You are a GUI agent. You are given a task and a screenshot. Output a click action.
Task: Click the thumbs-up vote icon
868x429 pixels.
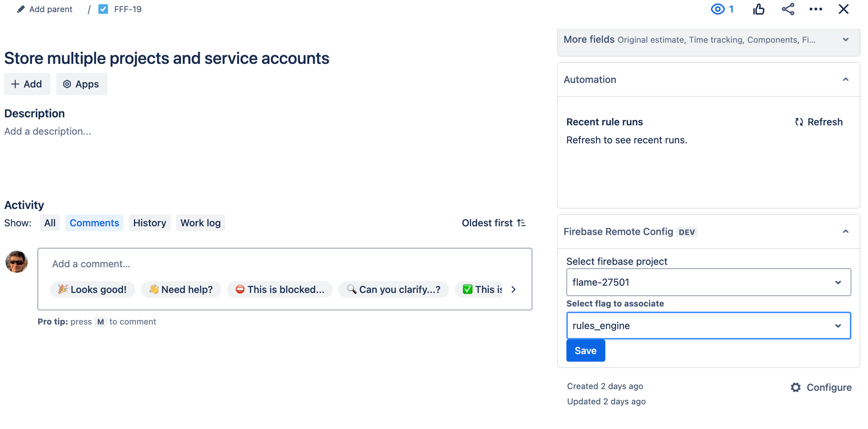tap(759, 10)
